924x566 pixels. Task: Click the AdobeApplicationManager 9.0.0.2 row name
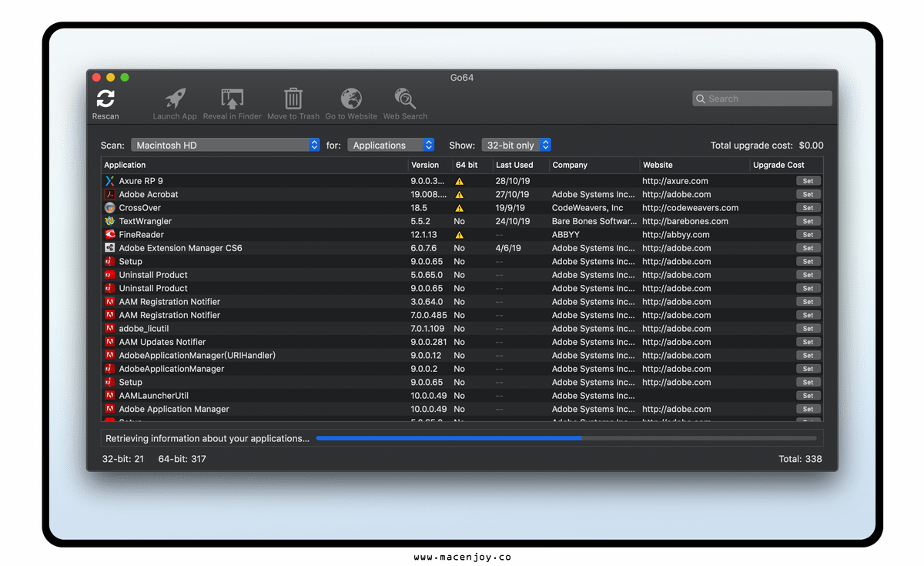[x=172, y=369]
